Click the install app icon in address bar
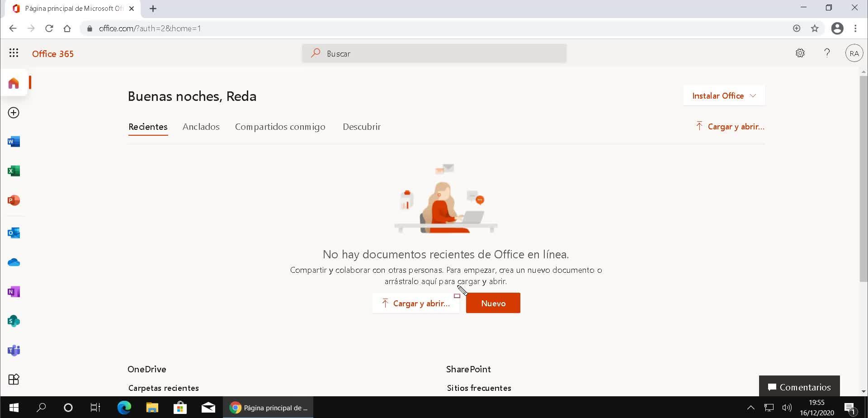868x418 pixels. point(797,28)
